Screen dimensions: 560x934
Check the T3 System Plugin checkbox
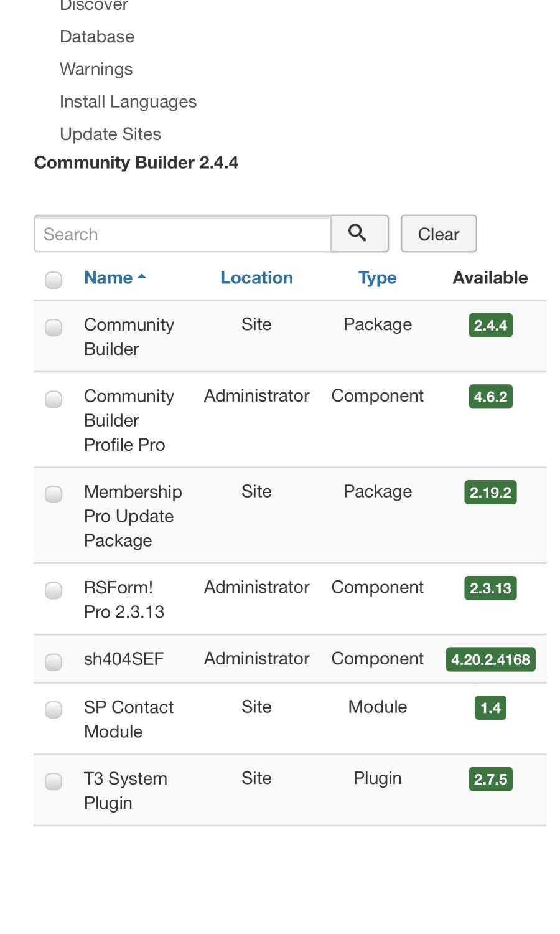54,781
